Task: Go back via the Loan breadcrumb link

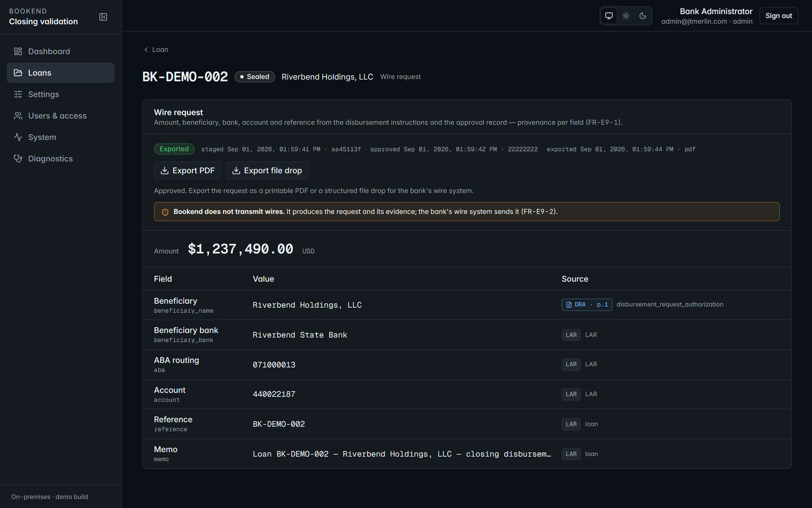Action: click(x=156, y=50)
